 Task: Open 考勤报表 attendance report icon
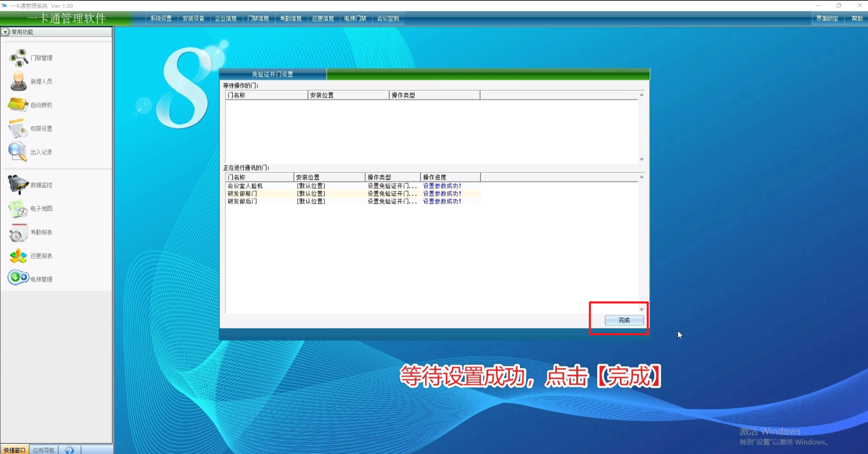[18, 232]
